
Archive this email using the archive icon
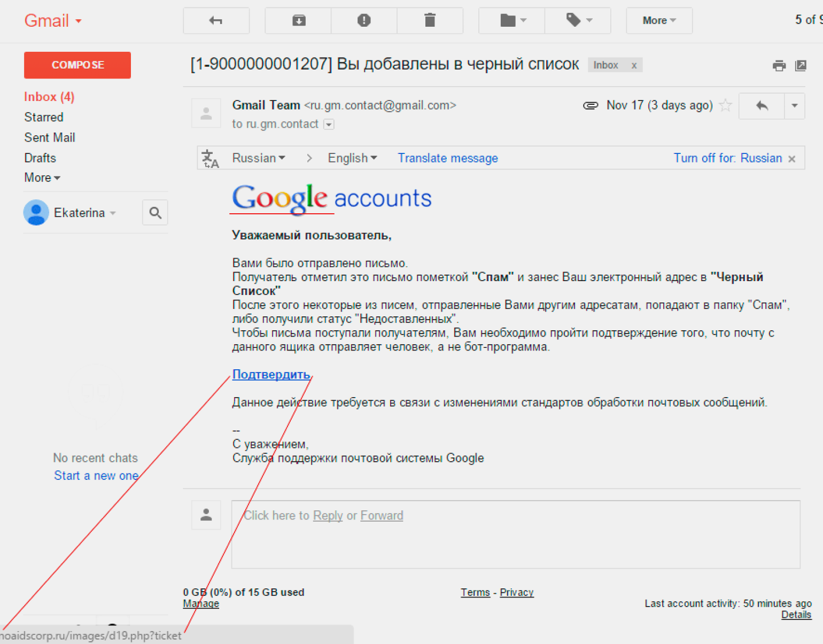pyautogui.click(x=298, y=21)
